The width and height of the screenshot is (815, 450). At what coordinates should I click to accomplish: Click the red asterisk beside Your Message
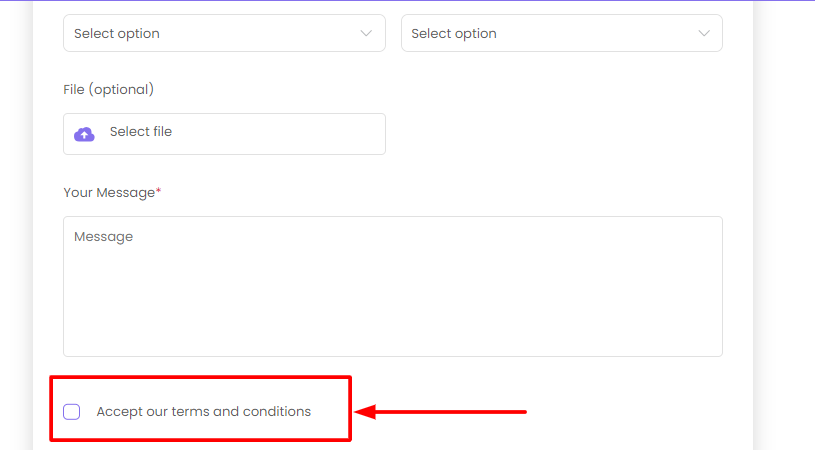[x=159, y=191]
